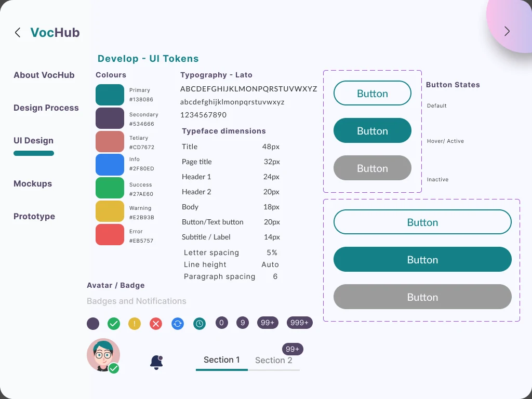Click the 'Button/Text button' label
This screenshot has height=399, width=532.
coord(212,222)
